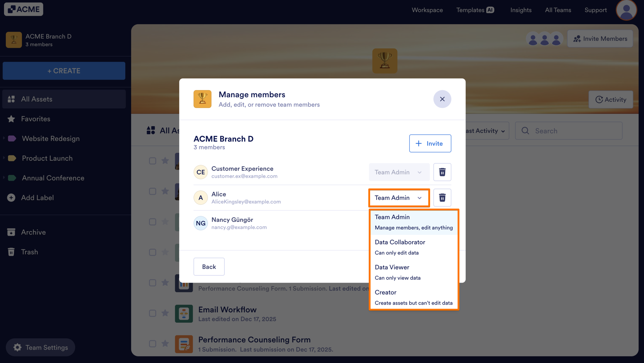Go to Workspace in top navigation

(x=427, y=10)
